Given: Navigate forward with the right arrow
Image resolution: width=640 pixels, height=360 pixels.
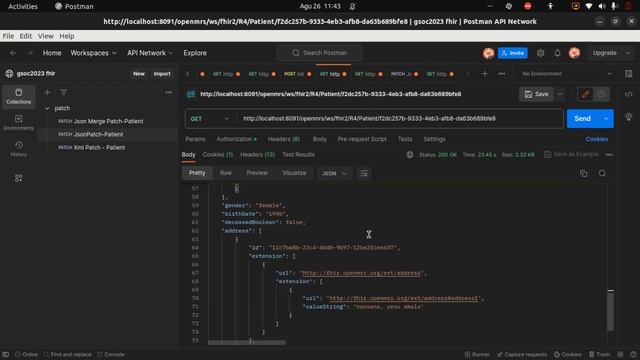Looking at the screenshot, I should pyautogui.click(x=30, y=53).
